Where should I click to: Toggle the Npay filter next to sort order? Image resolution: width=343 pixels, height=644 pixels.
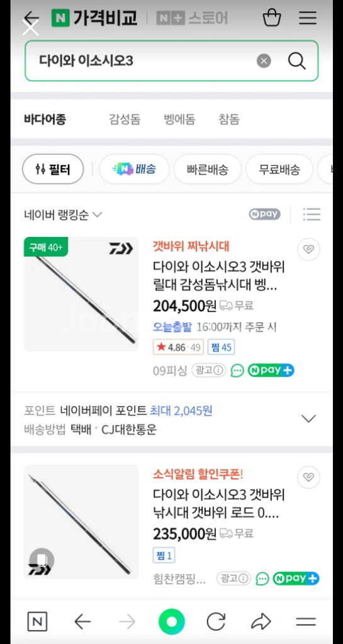(x=264, y=214)
